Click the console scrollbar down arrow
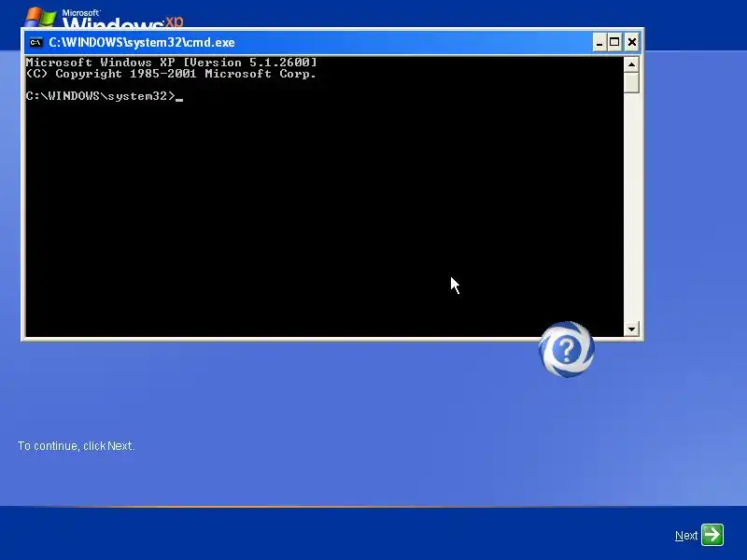This screenshot has height=560, width=747. pyautogui.click(x=631, y=329)
